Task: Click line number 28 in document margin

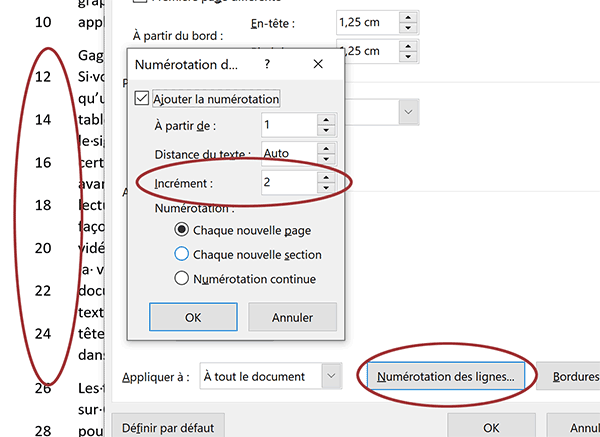Action: click(43, 430)
